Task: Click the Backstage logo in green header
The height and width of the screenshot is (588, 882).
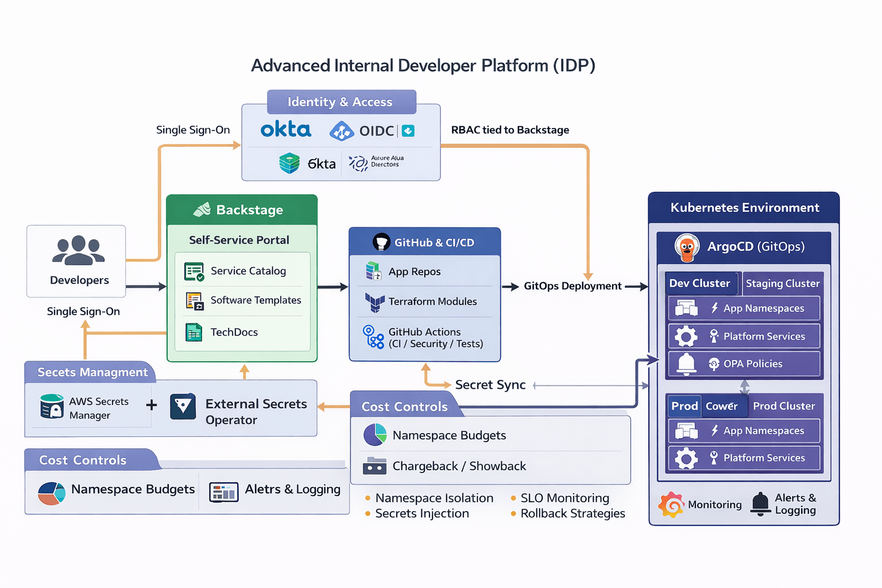Action: point(202,210)
